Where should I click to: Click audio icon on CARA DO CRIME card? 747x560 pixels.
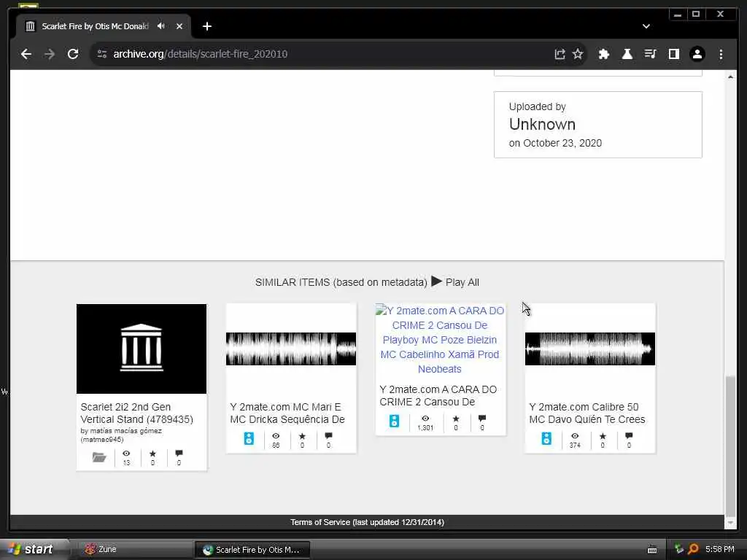(394, 421)
